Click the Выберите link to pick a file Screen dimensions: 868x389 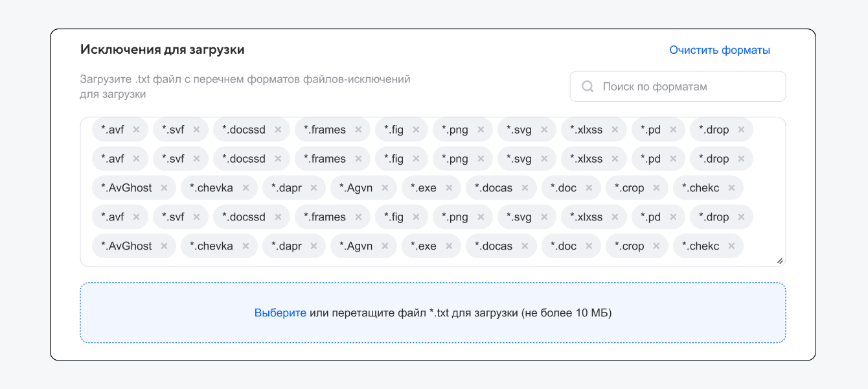click(x=280, y=313)
